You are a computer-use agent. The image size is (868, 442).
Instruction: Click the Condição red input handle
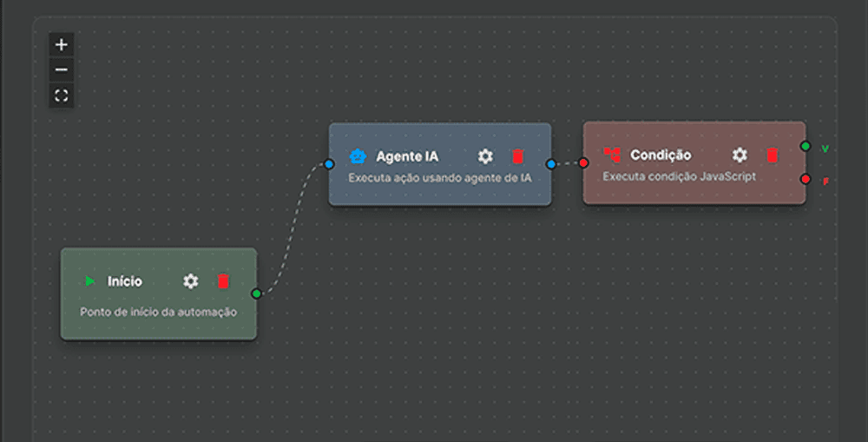tap(583, 162)
